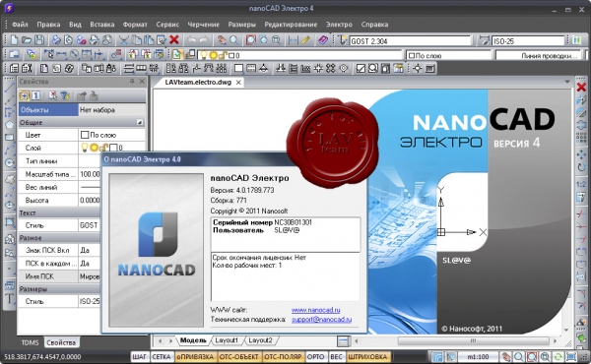Redo action with the right arrow icon
Viewport: 591px width, 364px height.
[204, 40]
